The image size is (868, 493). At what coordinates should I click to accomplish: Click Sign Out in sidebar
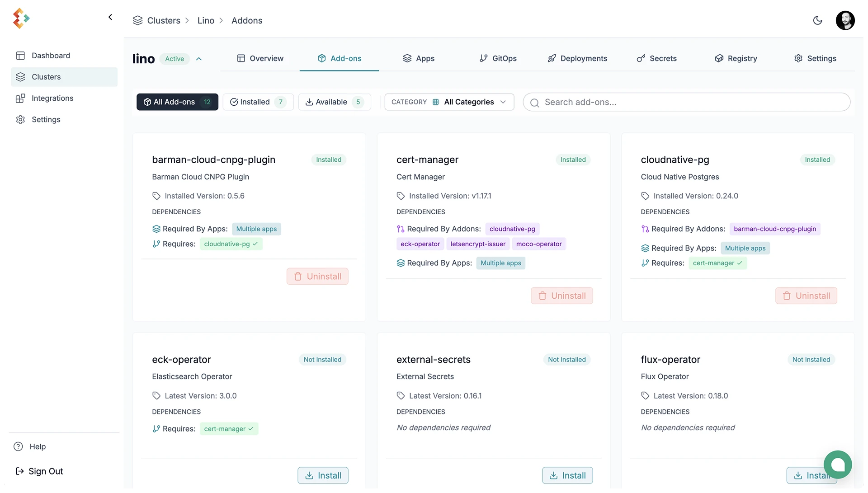[45, 471]
